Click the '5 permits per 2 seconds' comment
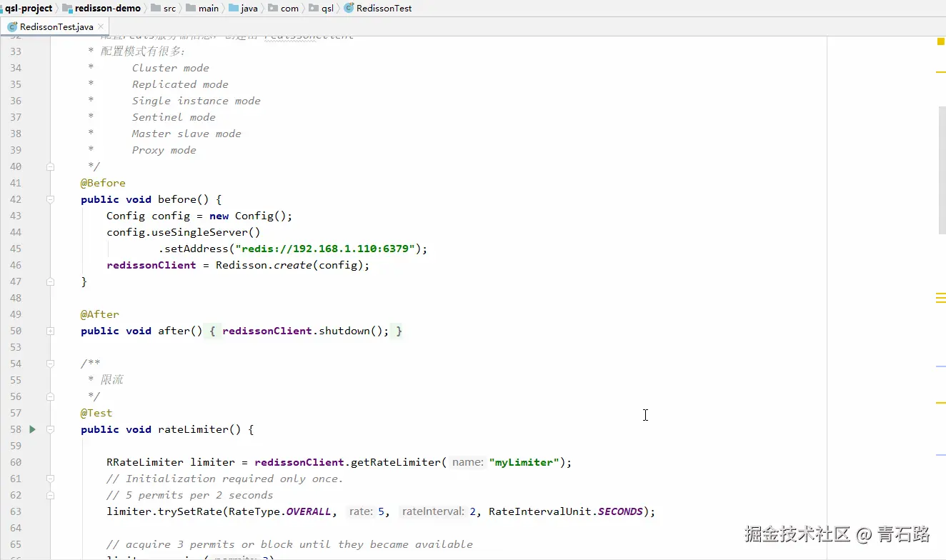Screen dimensions: 946x560 [190, 495]
